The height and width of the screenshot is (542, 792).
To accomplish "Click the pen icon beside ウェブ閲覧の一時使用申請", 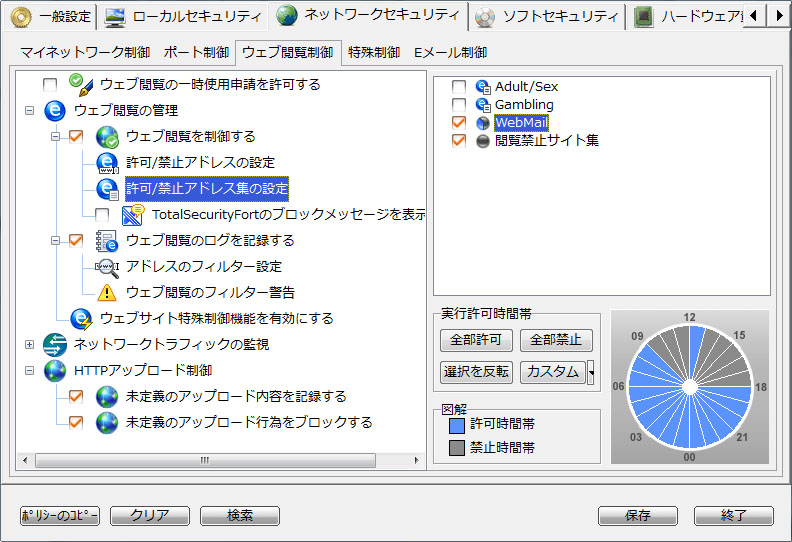I will [x=81, y=84].
